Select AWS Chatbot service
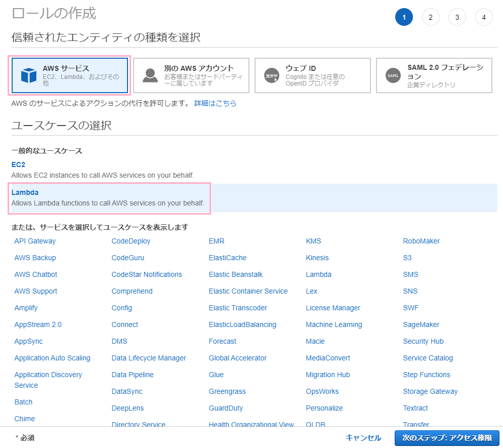 [x=35, y=274]
